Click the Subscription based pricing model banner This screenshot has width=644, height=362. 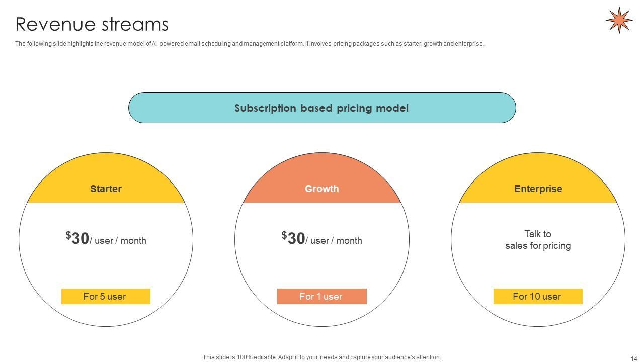pos(321,108)
